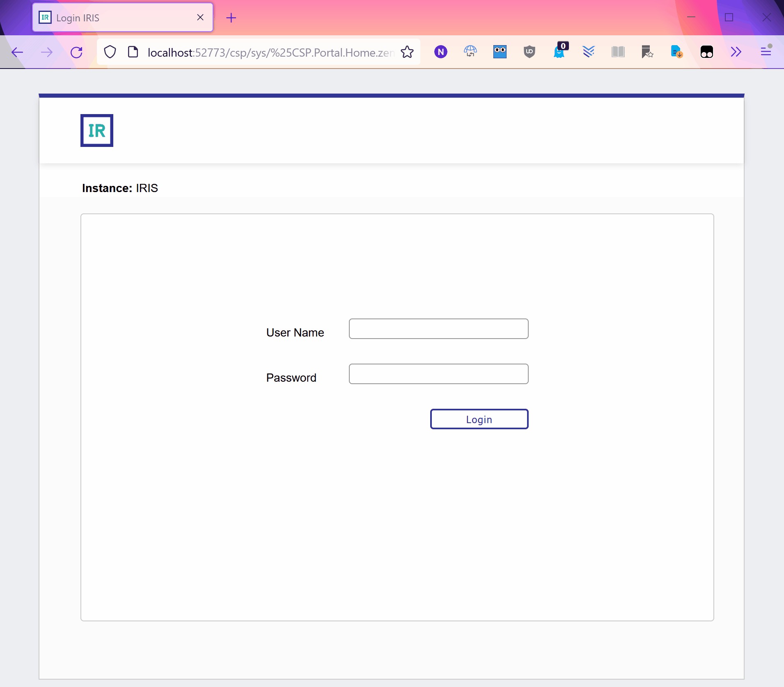Reload the current page
Viewport: 784px width, 687px height.
[x=76, y=52]
